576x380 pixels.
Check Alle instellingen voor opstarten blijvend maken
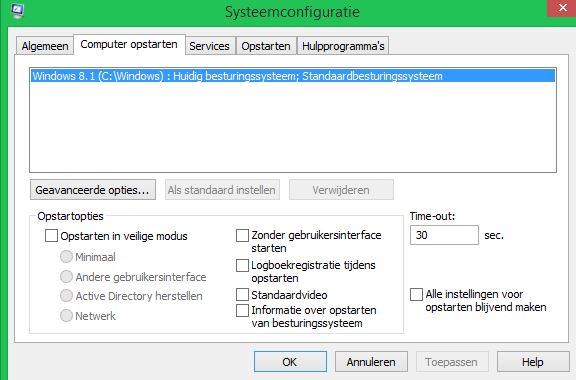point(416,294)
